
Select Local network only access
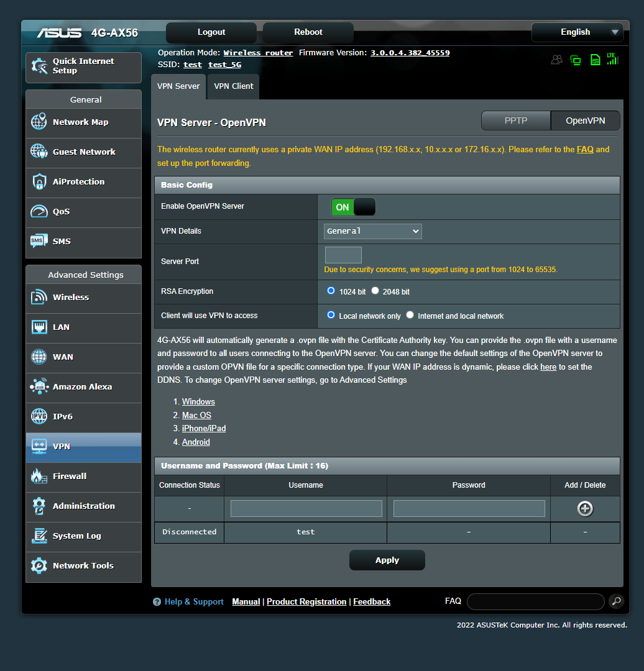331,315
